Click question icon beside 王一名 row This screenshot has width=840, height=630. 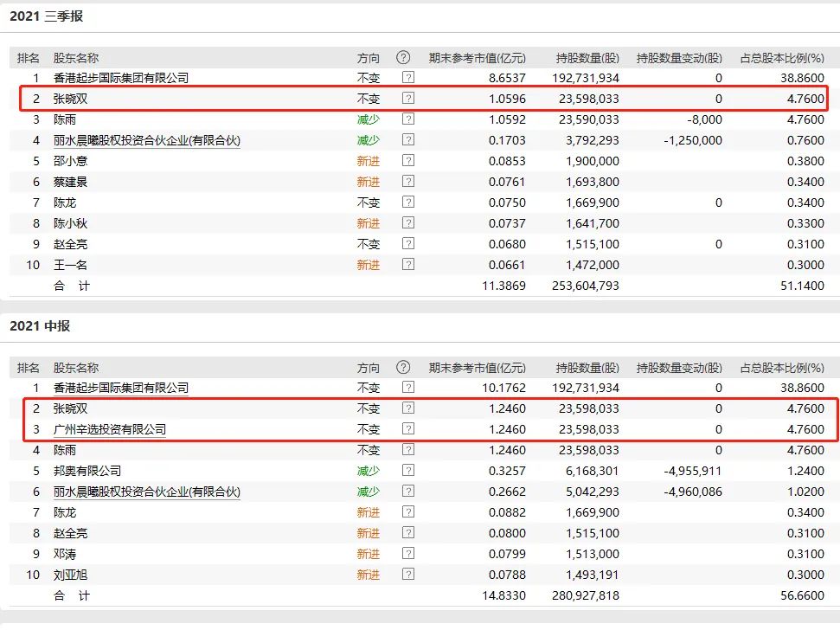tap(408, 265)
